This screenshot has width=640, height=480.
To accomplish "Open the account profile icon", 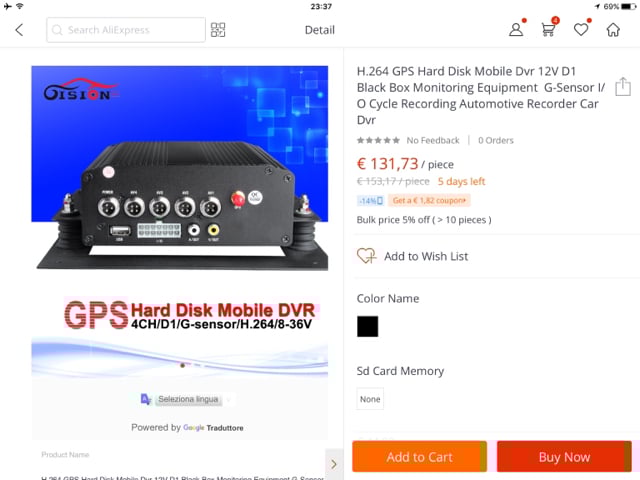I will tap(516, 30).
